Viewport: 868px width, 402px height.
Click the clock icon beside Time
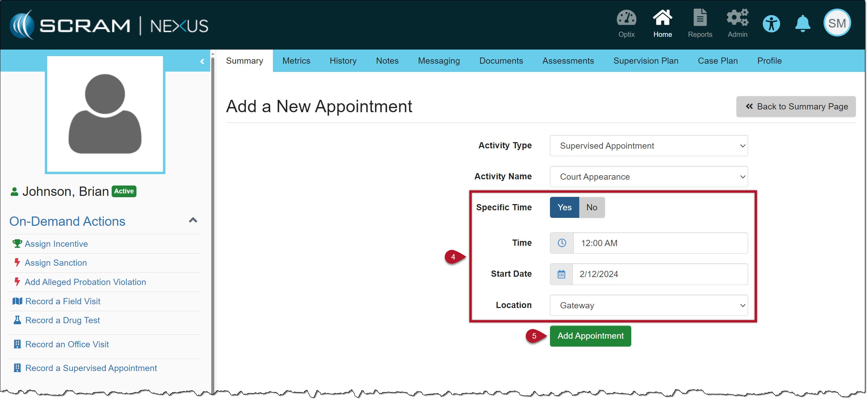click(561, 243)
